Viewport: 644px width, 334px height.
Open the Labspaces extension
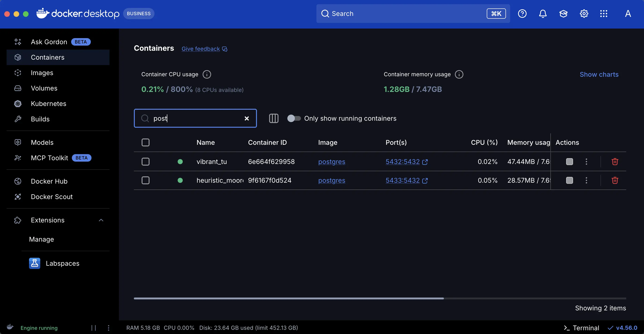[x=62, y=263]
